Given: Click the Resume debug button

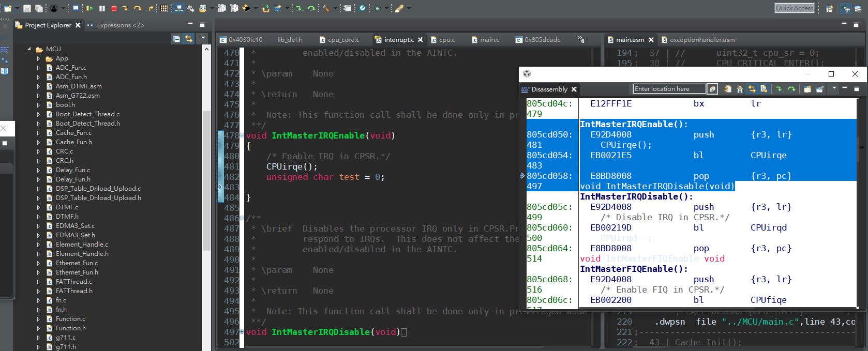Looking at the screenshot, I should point(89,8).
